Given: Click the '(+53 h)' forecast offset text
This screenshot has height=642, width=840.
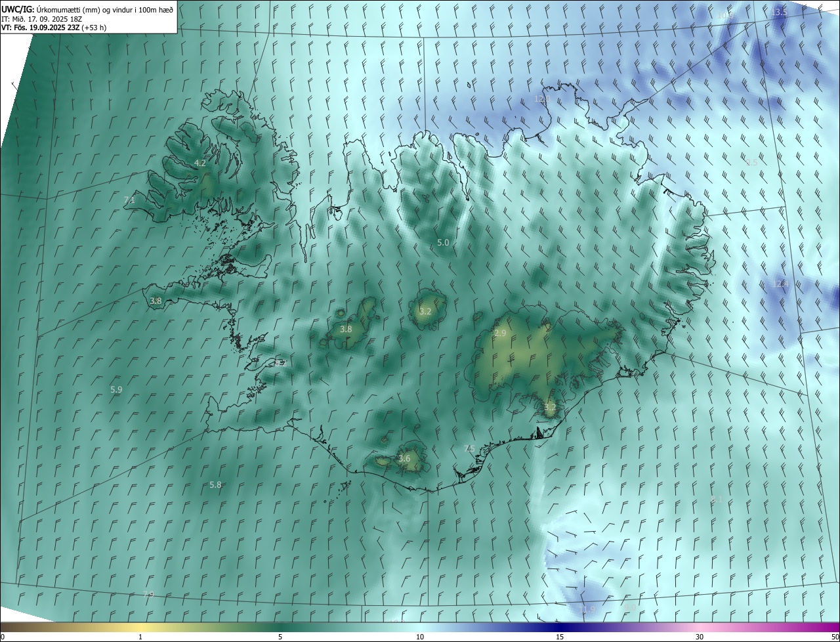Looking at the screenshot, I should [x=94, y=28].
